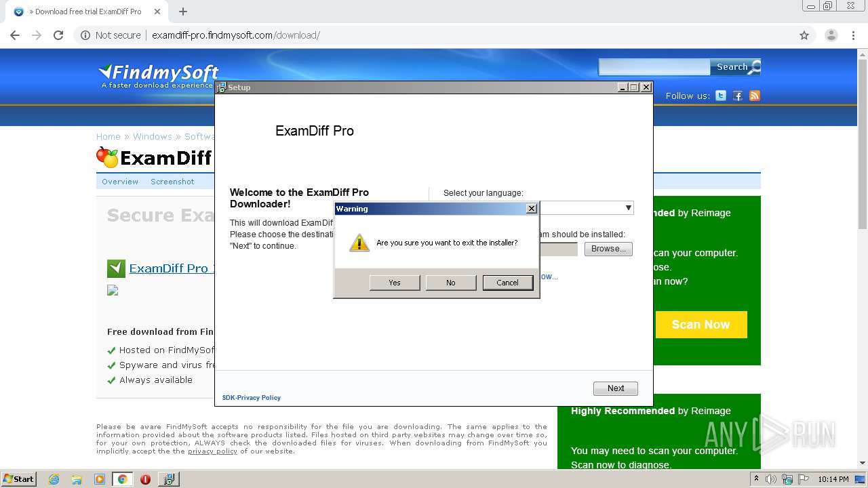Click the taskbar clock 10:14 PM
This screenshot has height=488, width=868.
point(833,479)
